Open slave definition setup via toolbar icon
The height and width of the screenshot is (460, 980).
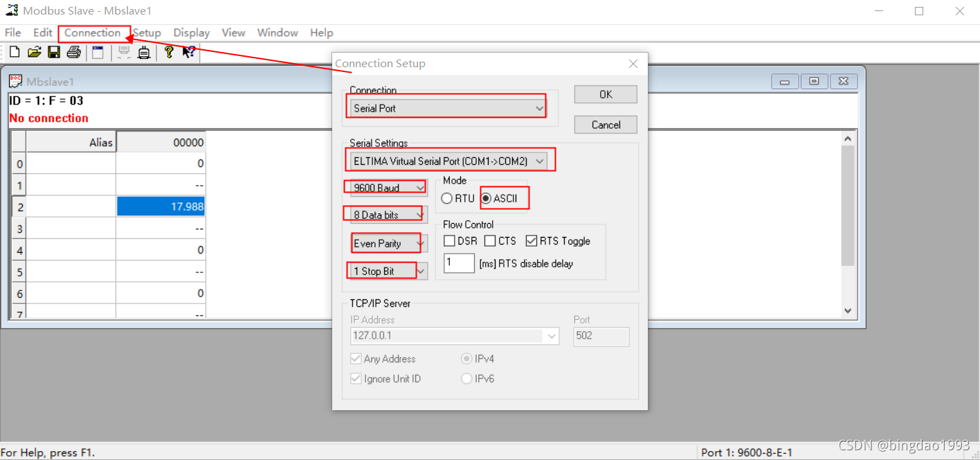point(97,51)
